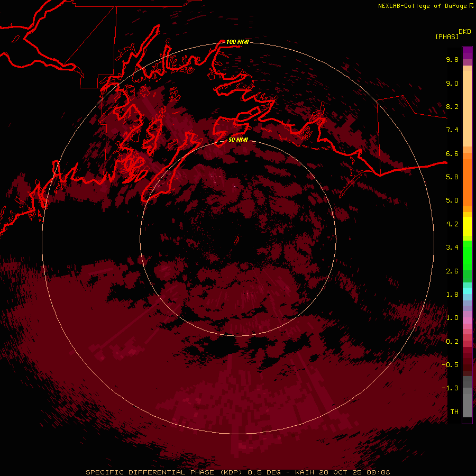Click the 1.8 scale value
Screen dimensions: 476x476
(x=452, y=295)
